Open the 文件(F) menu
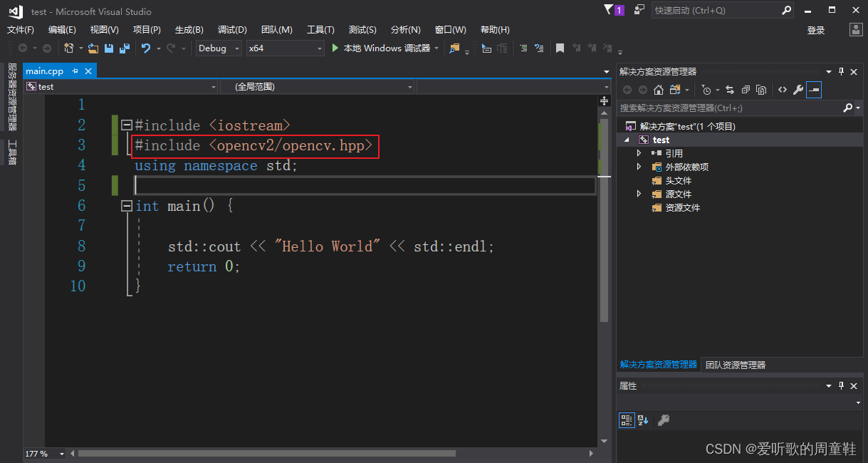Image resolution: width=868 pixels, height=463 pixels. click(x=21, y=30)
